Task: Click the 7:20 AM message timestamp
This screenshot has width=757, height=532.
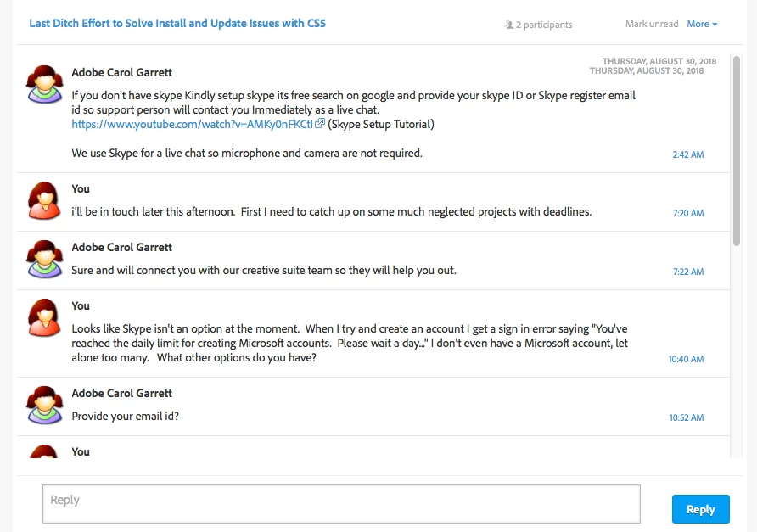Action: [687, 213]
